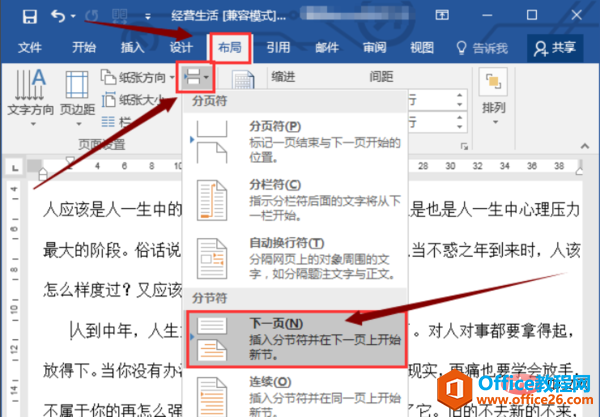The height and width of the screenshot is (417, 600).
Task: Click the first line indent marker on ruler
Action: tap(70, 162)
